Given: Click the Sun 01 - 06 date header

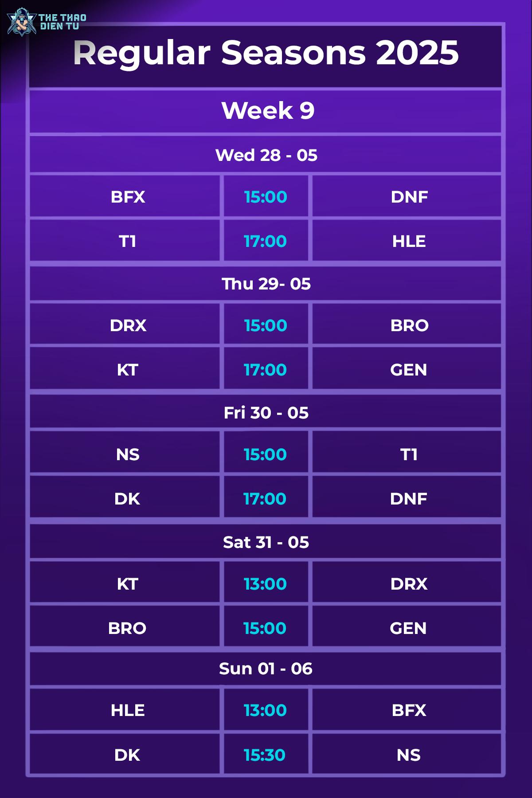Looking at the screenshot, I should click(266, 669).
